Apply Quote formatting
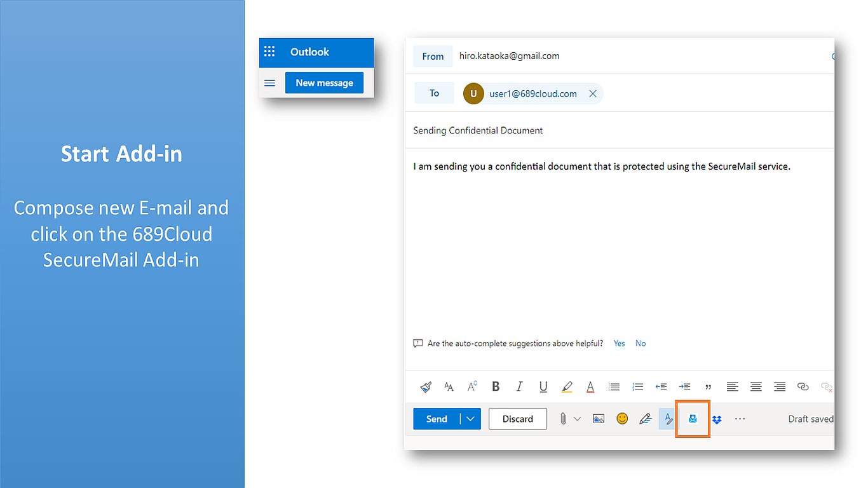The image size is (868, 488). [708, 386]
